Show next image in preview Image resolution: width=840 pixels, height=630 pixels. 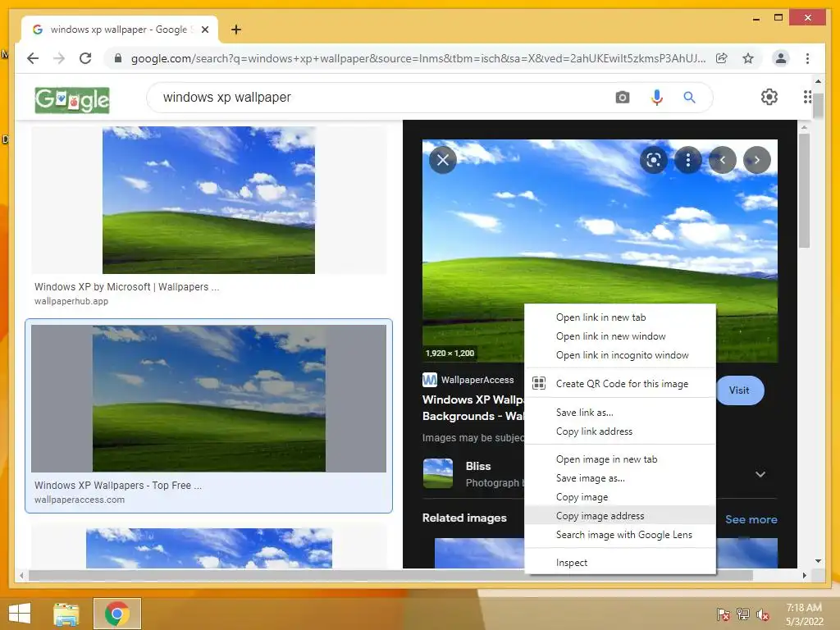click(x=757, y=160)
